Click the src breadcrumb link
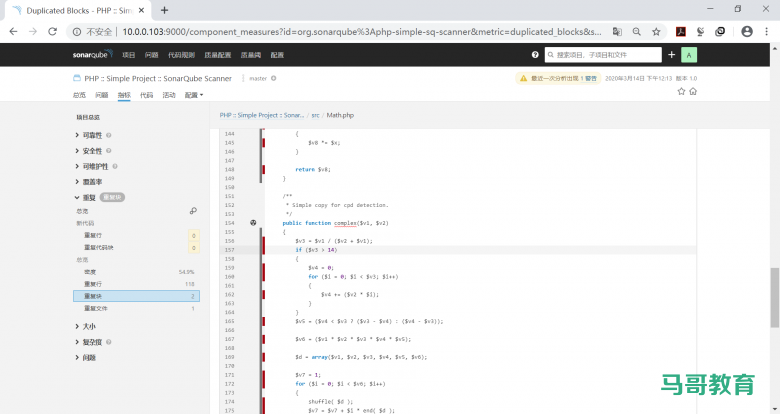The image size is (780, 414). click(315, 115)
